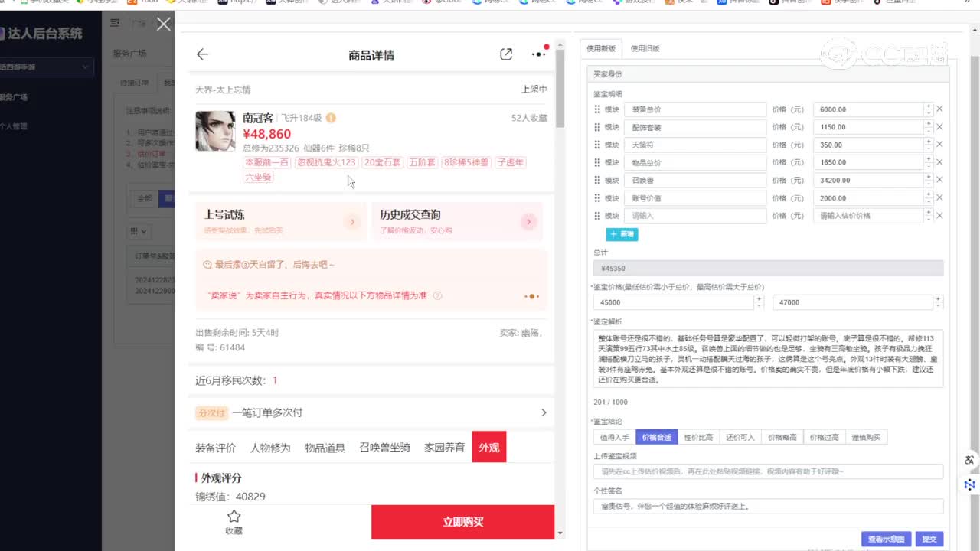Switch to the 使用旧版 tab
This screenshot has width=980, height=551.
[x=645, y=48]
